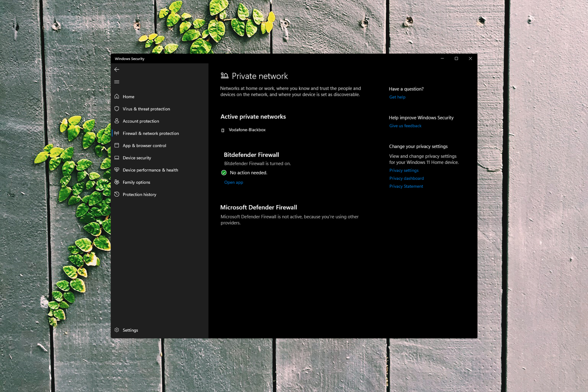Click the Get help link

pos(397,97)
